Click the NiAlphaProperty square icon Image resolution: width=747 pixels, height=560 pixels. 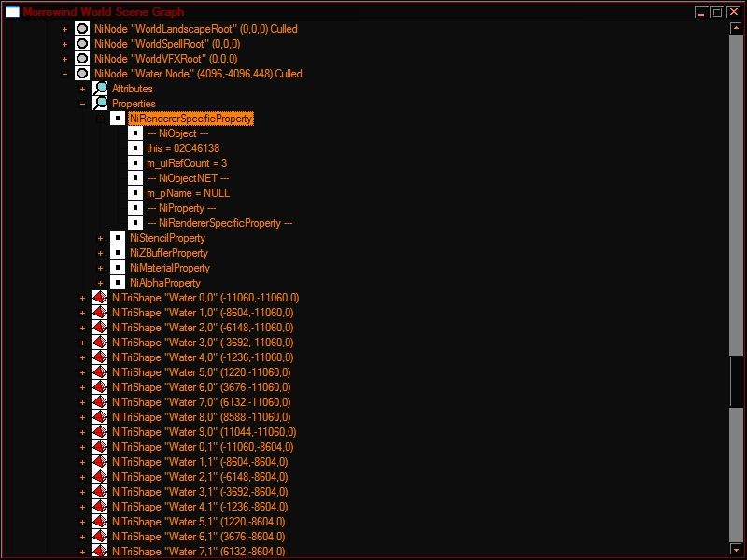coord(118,283)
